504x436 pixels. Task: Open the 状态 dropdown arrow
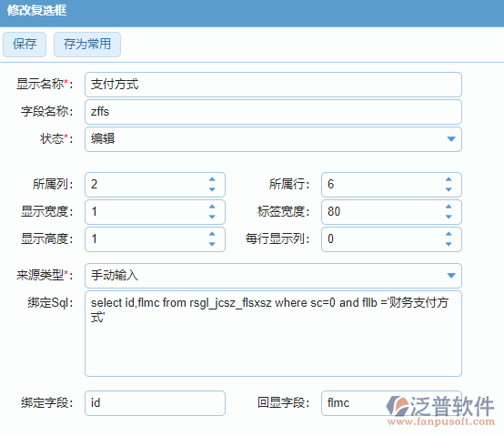coord(451,139)
